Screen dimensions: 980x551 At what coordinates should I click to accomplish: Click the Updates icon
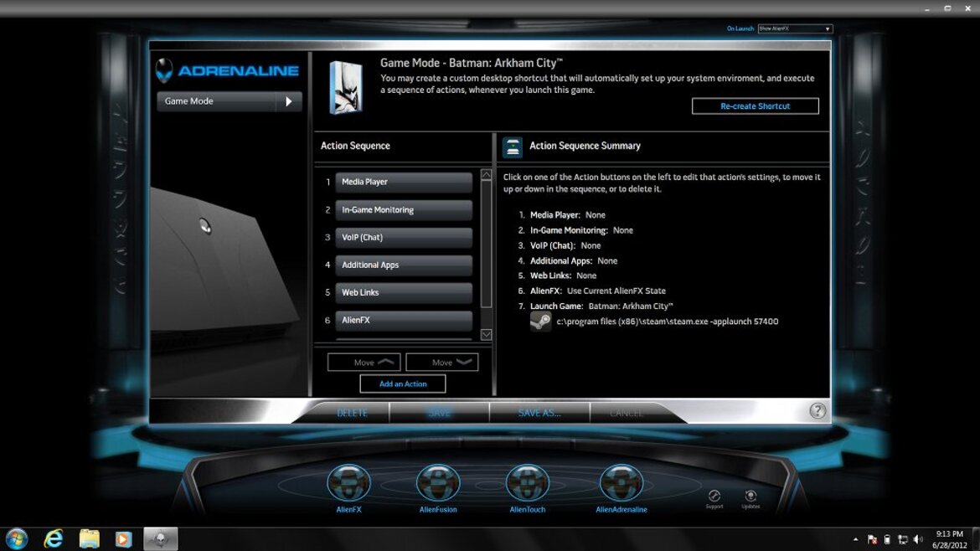[750, 497]
